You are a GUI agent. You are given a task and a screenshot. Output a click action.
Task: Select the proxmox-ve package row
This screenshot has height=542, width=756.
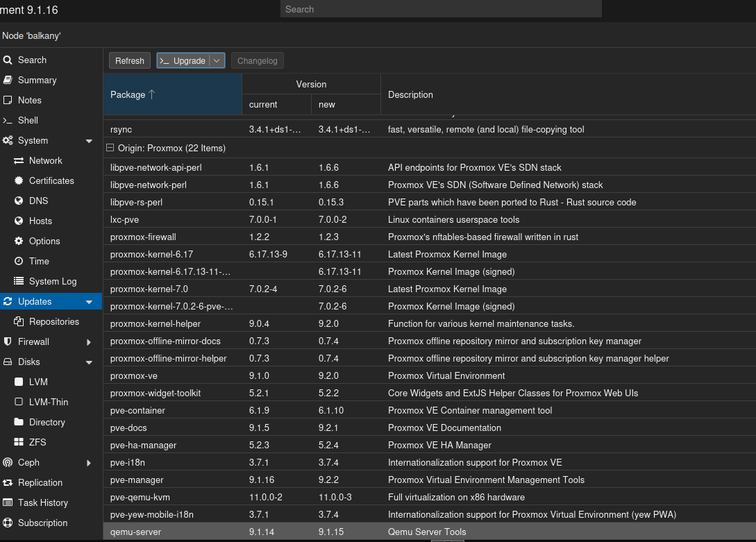(430, 375)
